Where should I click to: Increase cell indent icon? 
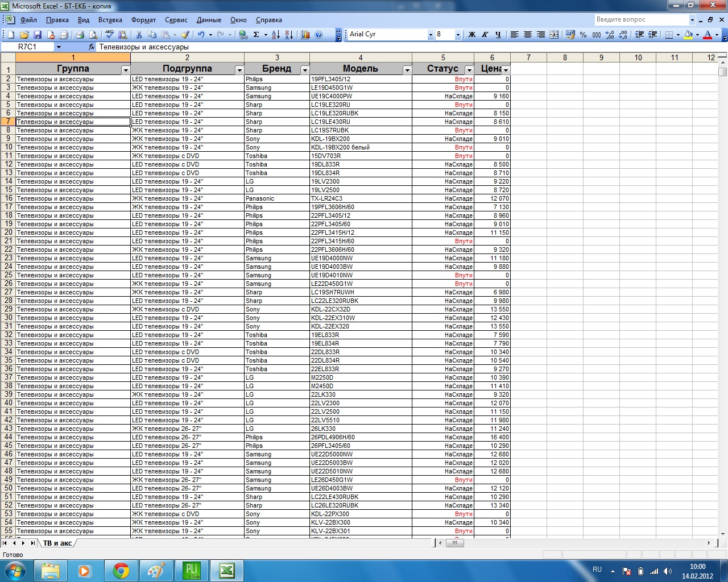(x=652, y=35)
